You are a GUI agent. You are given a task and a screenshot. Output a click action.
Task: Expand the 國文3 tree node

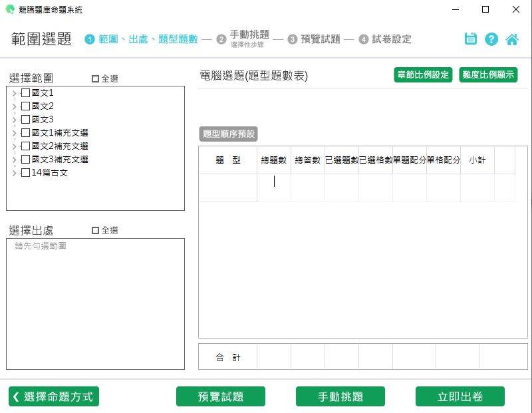14,120
